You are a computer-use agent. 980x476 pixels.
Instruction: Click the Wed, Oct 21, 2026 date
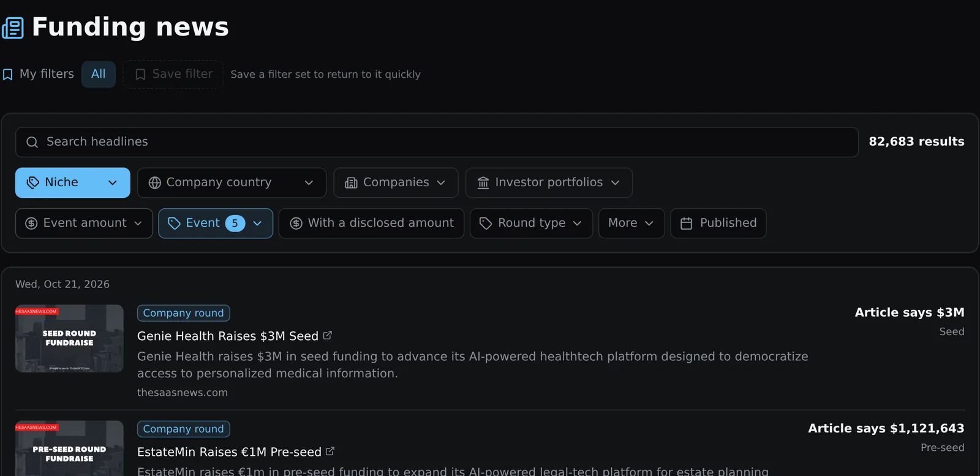tap(62, 284)
